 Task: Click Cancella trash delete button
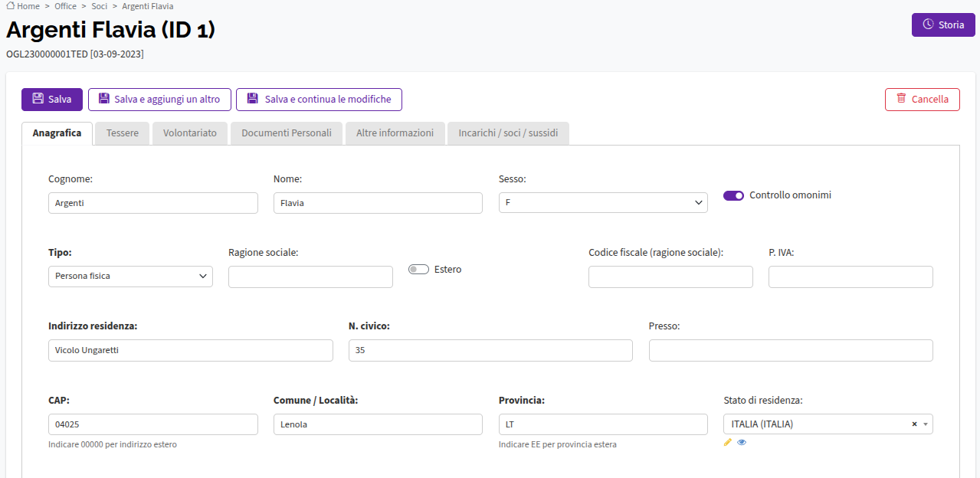(923, 100)
